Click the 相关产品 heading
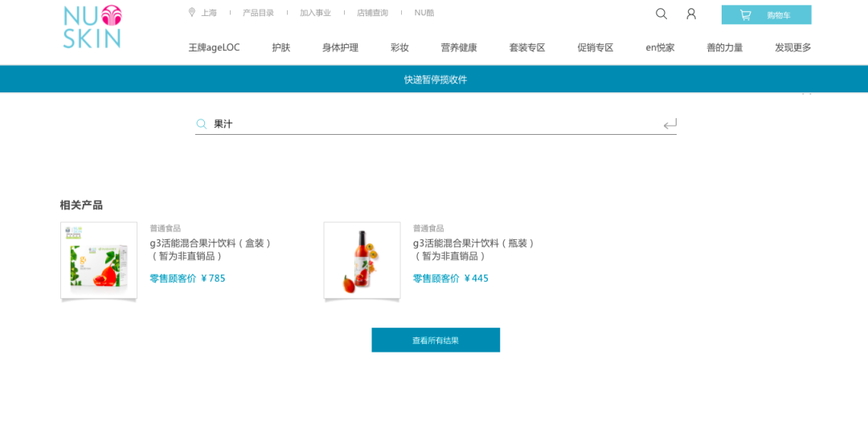Screen dimensions: 868x424 pos(81,205)
